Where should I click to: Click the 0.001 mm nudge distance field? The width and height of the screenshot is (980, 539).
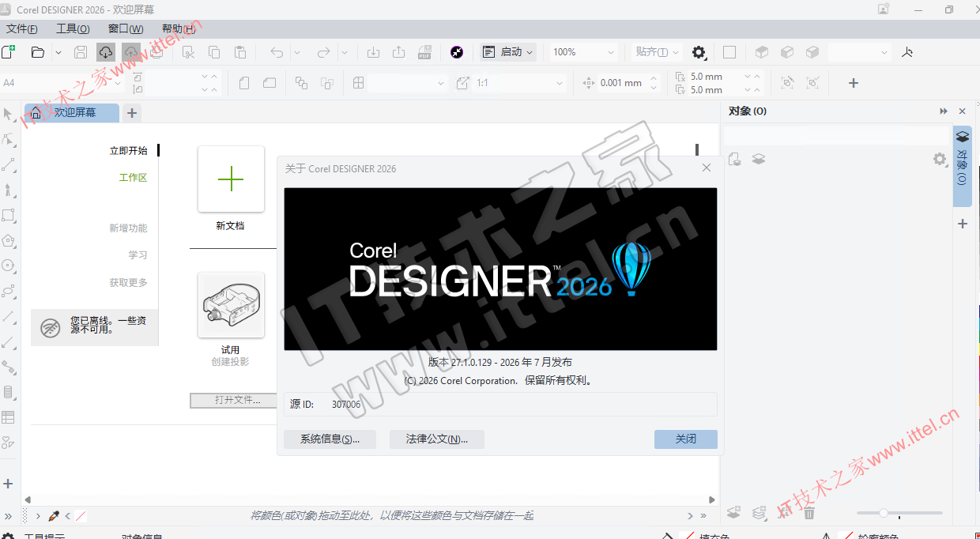[x=621, y=83]
